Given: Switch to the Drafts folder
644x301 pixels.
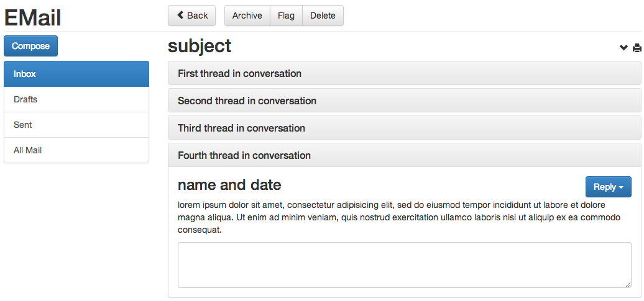Looking at the screenshot, I should tap(76, 99).
